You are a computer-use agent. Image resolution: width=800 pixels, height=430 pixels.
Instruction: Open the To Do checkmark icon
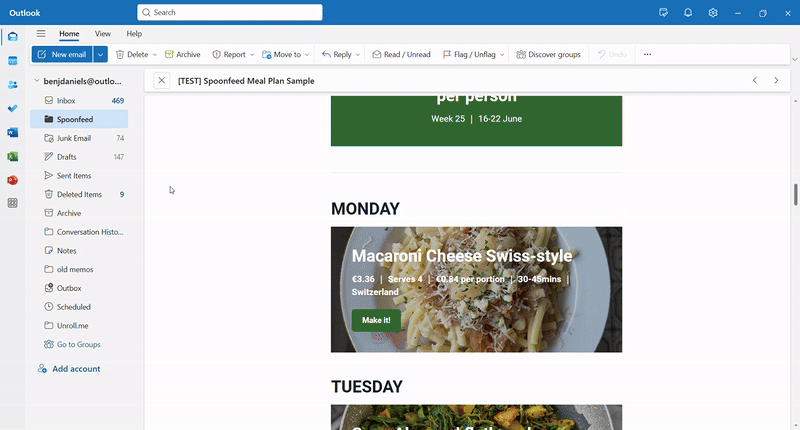[13, 108]
